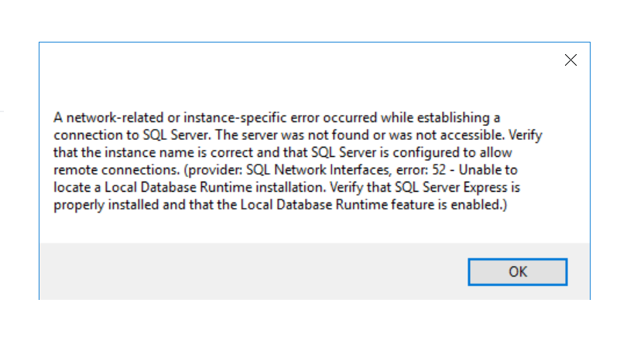
Task: Click the words "configured to allow"
Action: [452, 152]
